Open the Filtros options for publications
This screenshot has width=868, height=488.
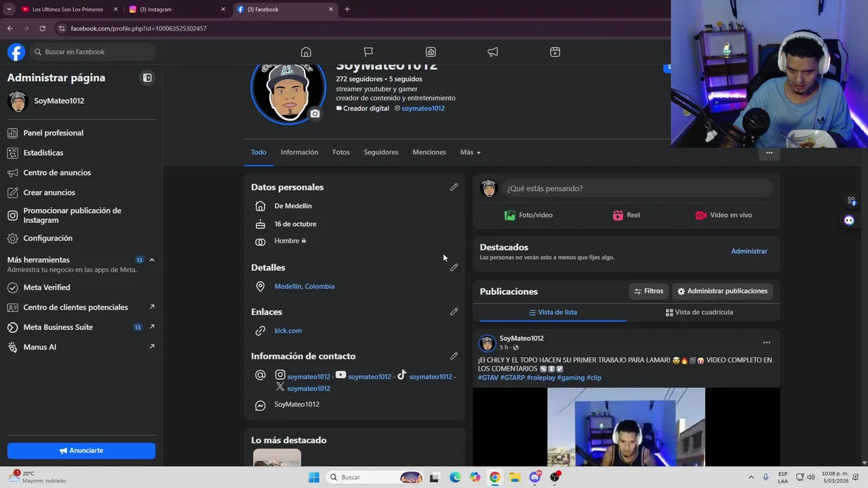click(x=648, y=291)
